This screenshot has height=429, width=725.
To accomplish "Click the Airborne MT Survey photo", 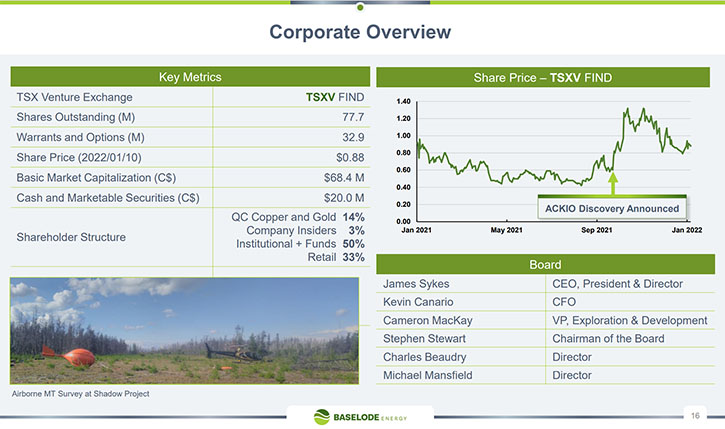I will click(x=184, y=331).
